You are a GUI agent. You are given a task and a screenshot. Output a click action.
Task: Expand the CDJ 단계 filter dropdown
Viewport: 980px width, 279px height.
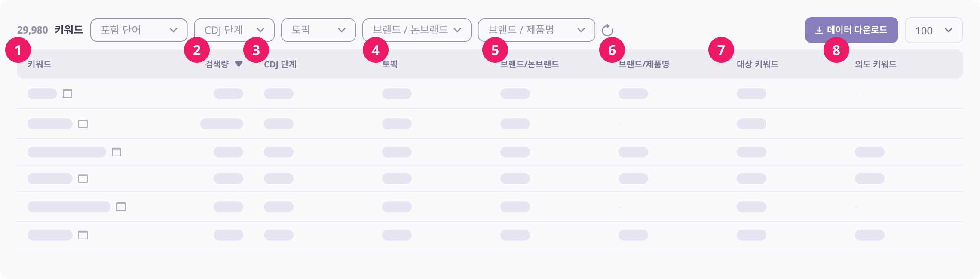234,30
